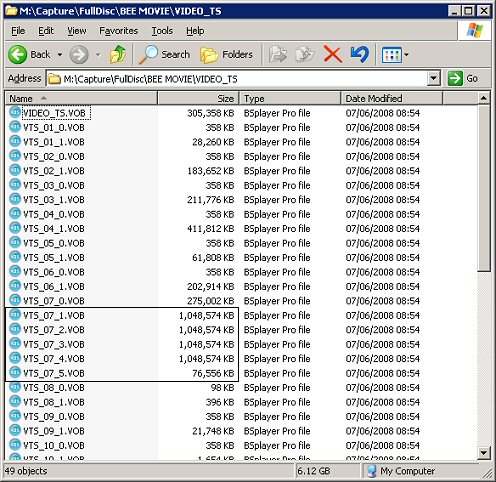This screenshot has width=496, height=482.
Task: Delete using the red X icon
Action: [332, 54]
